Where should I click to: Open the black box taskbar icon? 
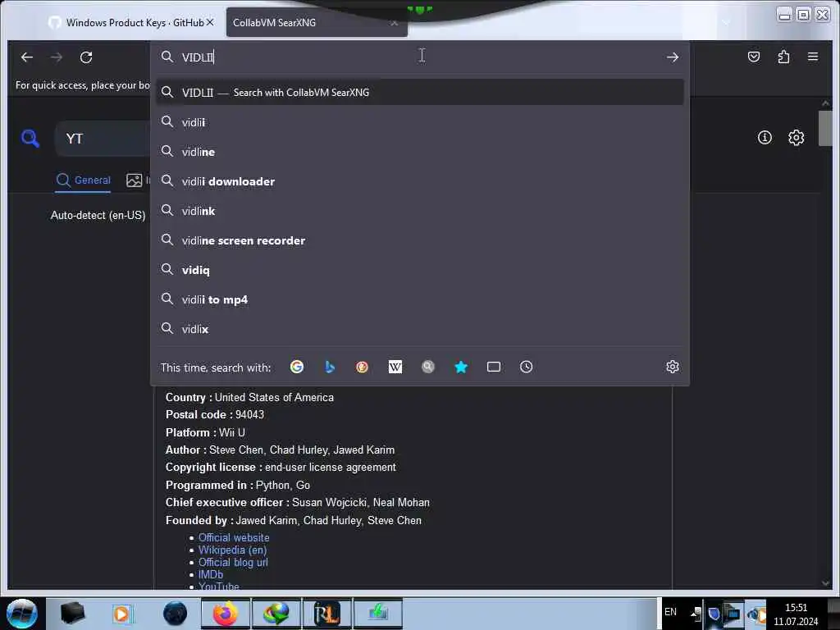pos(72,614)
